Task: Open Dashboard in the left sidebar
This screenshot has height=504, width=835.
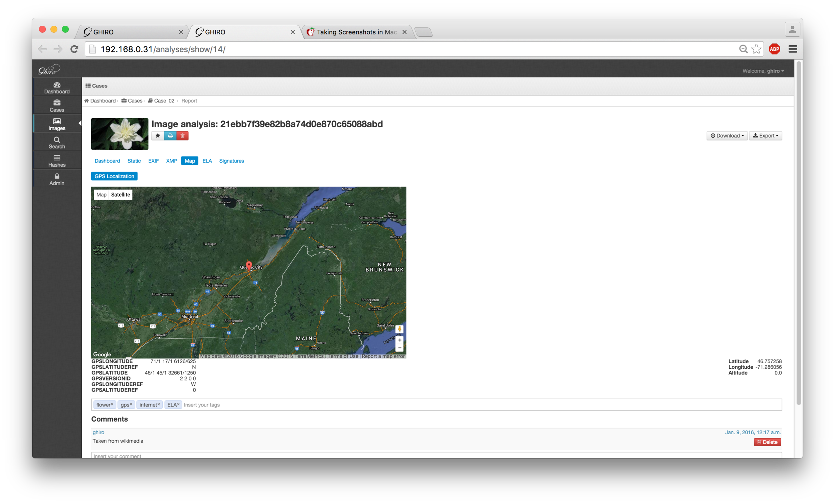Action: pyautogui.click(x=56, y=87)
